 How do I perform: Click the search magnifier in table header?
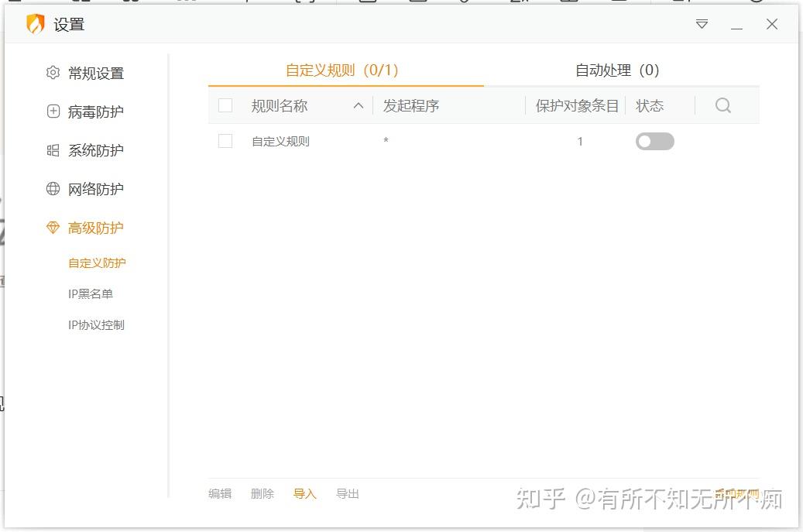[x=723, y=105]
